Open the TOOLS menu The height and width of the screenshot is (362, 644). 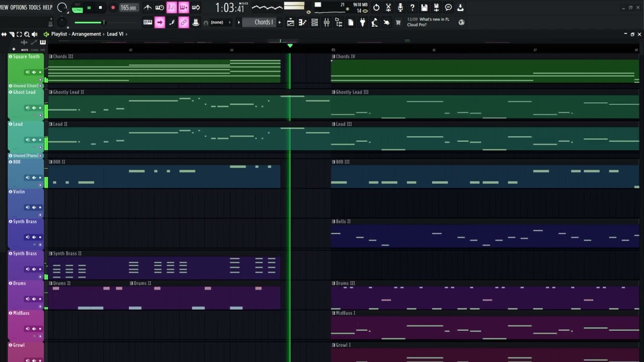[35, 8]
